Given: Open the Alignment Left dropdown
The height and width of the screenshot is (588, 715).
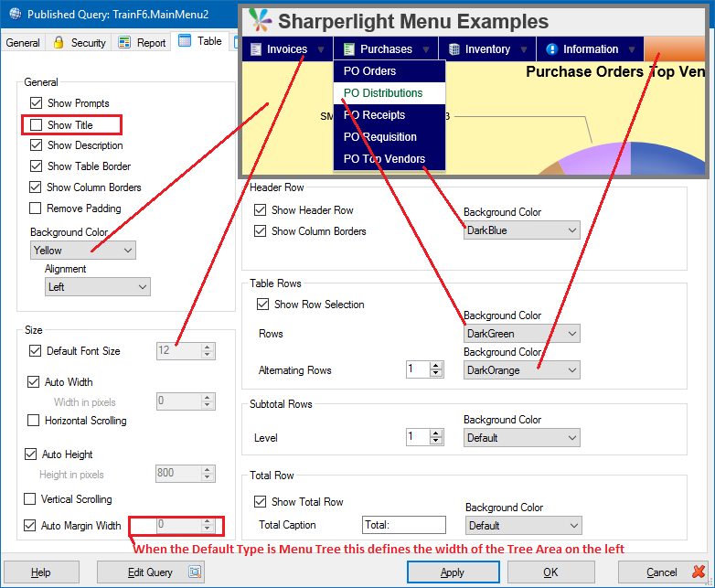Looking at the screenshot, I should 98,287.
